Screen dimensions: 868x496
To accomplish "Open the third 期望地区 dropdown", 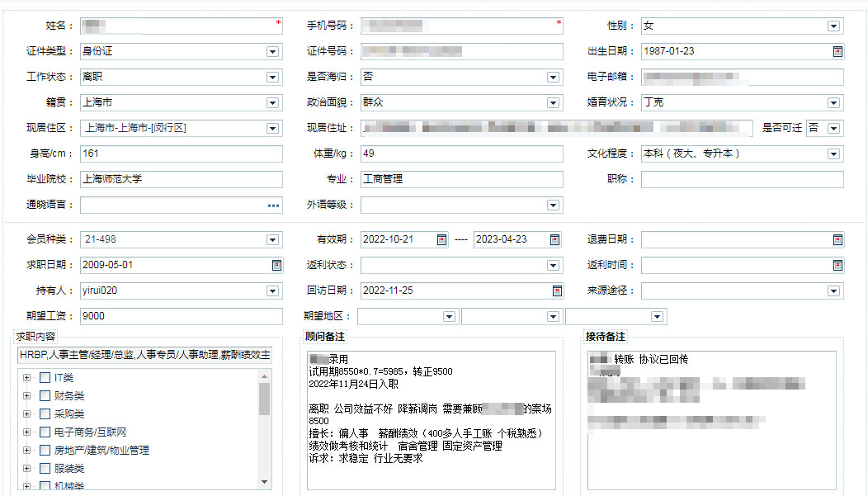I will pos(657,317).
